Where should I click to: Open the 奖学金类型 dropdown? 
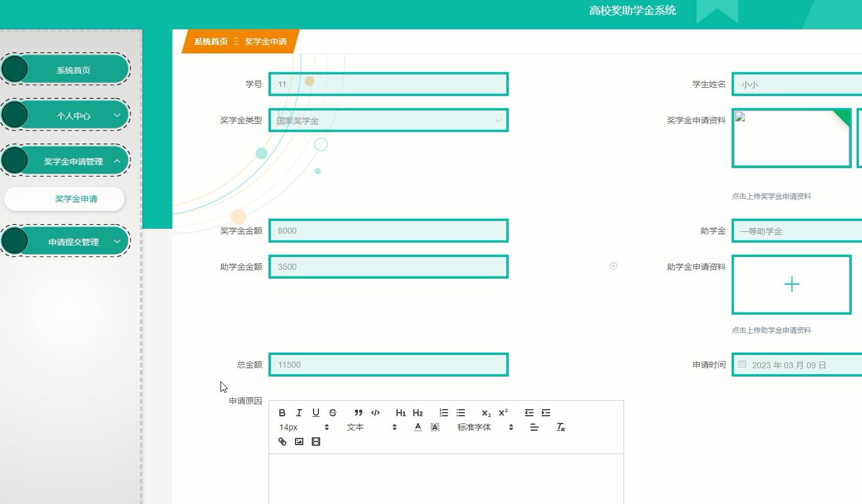point(389,120)
